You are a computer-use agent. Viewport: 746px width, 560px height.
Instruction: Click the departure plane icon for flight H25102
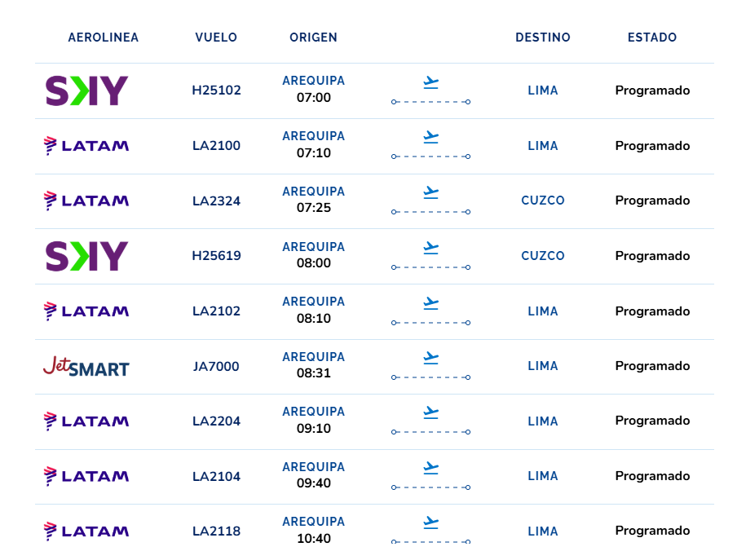tap(431, 82)
